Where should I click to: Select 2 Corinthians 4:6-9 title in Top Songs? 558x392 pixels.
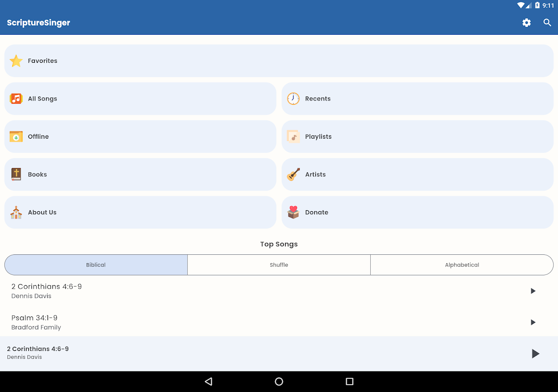[47, 286]
